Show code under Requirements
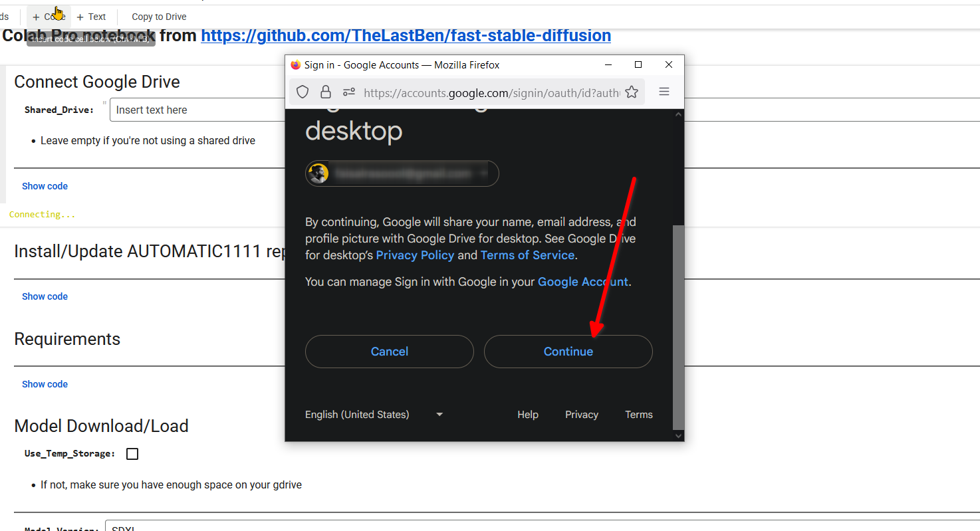The width and height of the screenshot is (980, 531). pos(45,384)
